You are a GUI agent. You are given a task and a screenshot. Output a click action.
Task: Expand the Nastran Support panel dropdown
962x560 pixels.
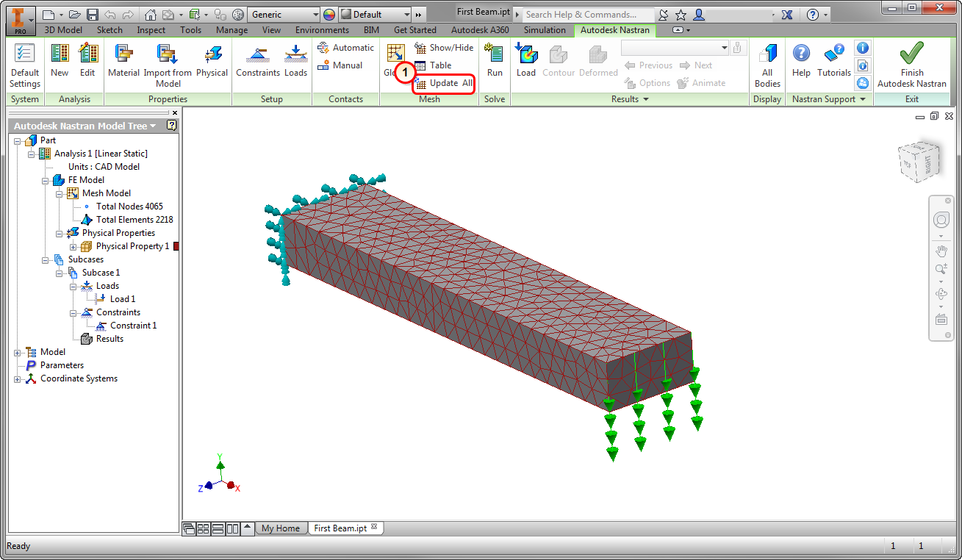point(862,99)
